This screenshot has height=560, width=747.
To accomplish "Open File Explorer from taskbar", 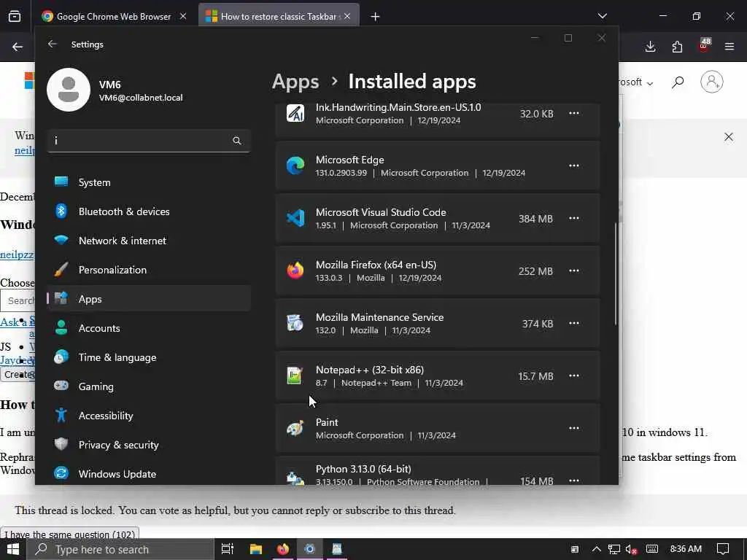I will 256,549.
